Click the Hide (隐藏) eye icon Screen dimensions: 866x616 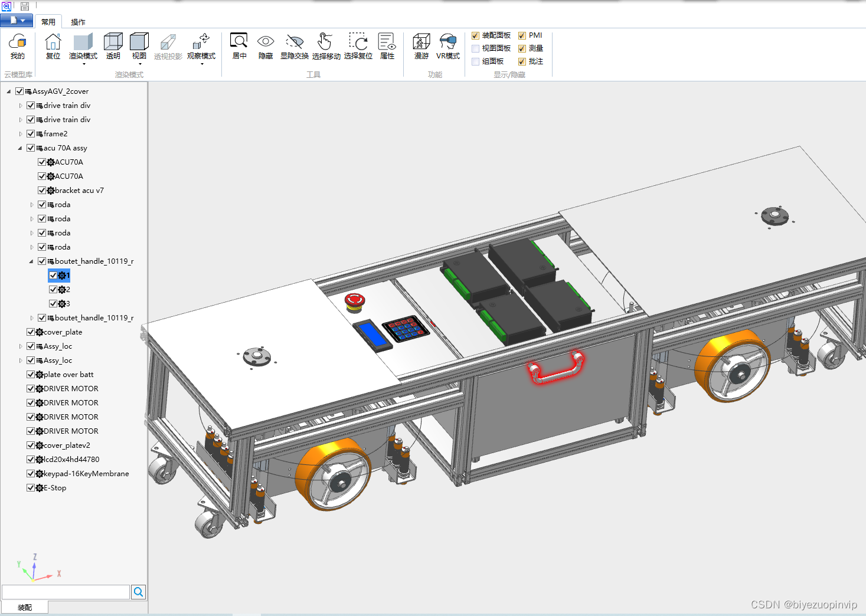click(x=266, y=41)
